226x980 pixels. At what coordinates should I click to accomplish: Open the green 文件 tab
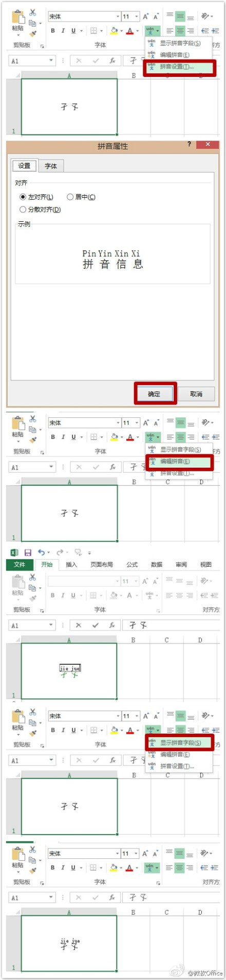20,565
